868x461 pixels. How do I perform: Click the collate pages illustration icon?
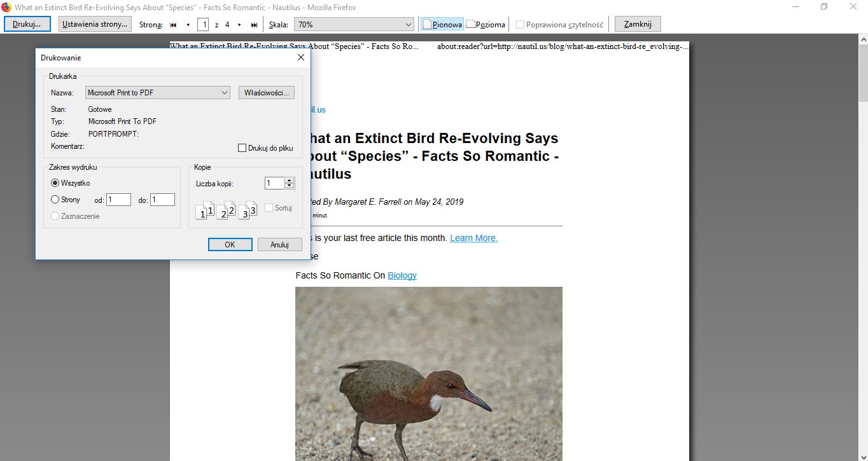pos(227,210)
